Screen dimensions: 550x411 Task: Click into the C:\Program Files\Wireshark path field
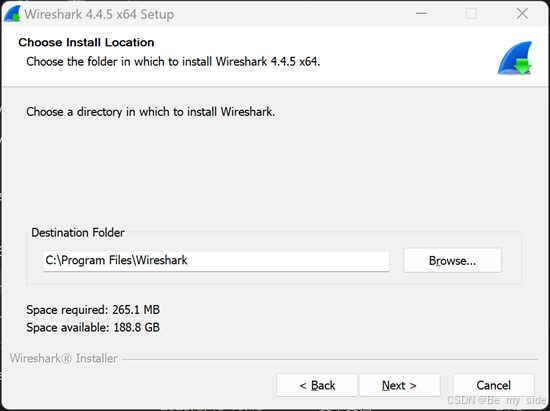(x=216, y=261)
